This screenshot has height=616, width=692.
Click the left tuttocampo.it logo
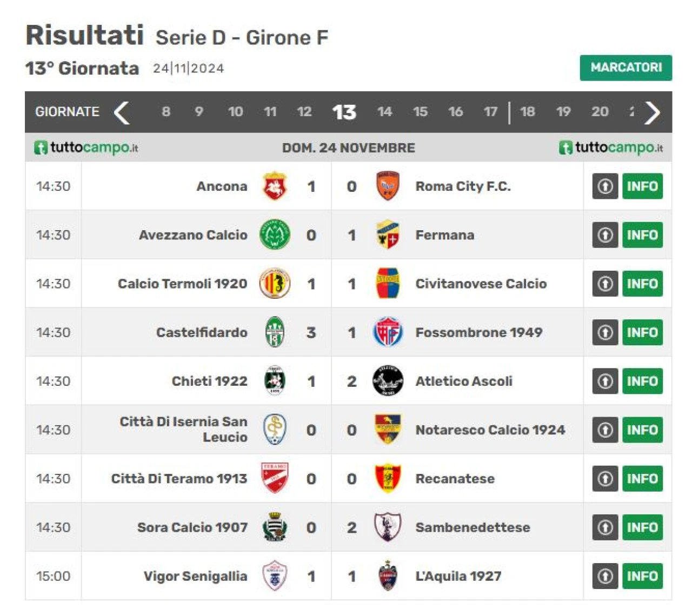pyautogui.click(x=86, y=148)
